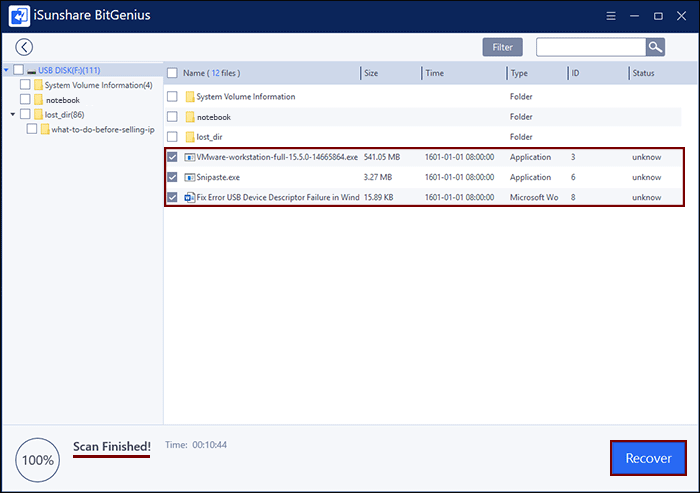The image size is (700, 493).
Task: Sort by the Name column header
Action: [x=212, y=73]
